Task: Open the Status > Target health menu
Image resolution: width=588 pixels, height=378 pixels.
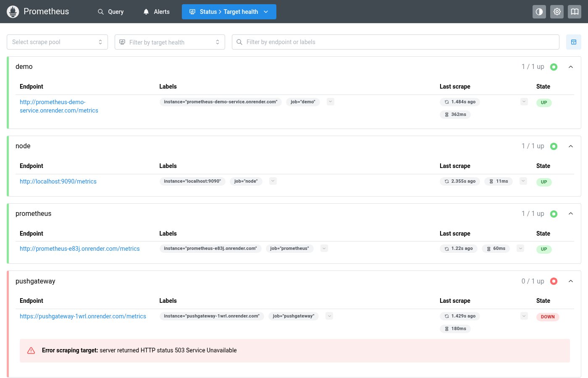Action: point(229,12)
